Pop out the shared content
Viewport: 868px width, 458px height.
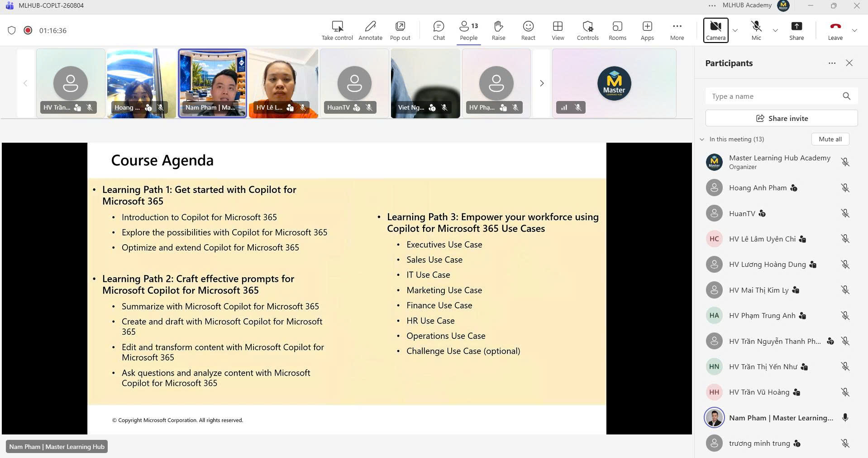tap(400, 30)
